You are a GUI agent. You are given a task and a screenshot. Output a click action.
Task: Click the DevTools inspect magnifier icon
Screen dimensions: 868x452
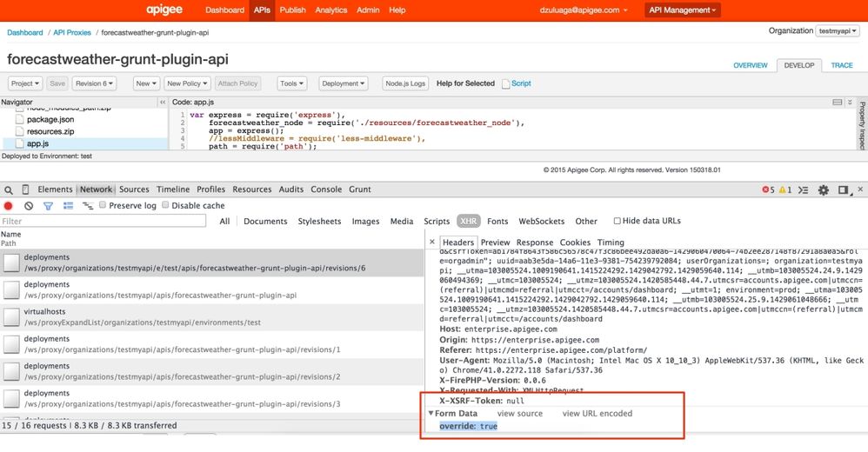point(9,189)
